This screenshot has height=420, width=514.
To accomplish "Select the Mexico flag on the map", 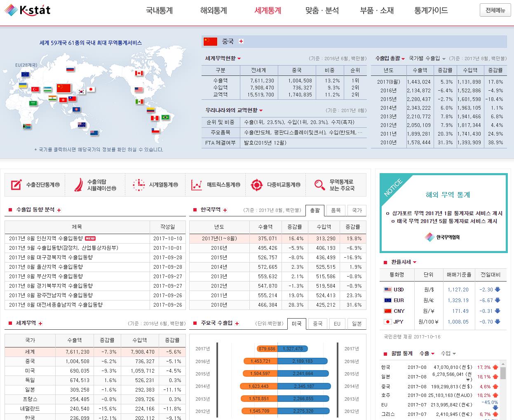I will (140, 101).
